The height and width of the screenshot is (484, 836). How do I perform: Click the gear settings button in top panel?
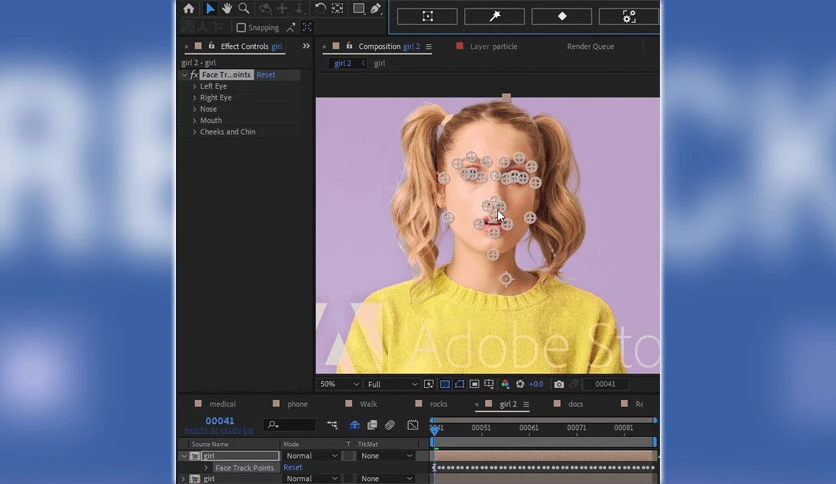point(629,17)
